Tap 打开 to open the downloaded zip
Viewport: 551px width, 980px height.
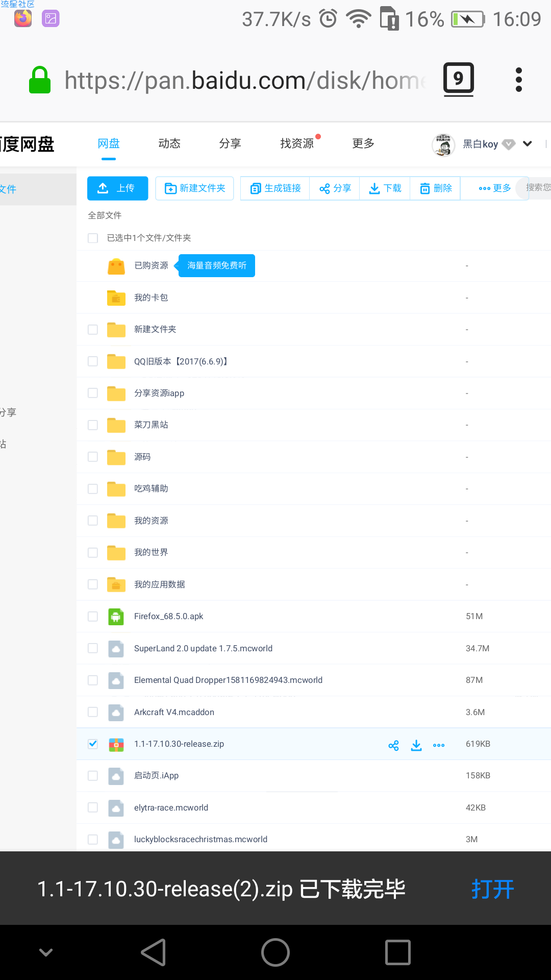(x=493, y=889)
